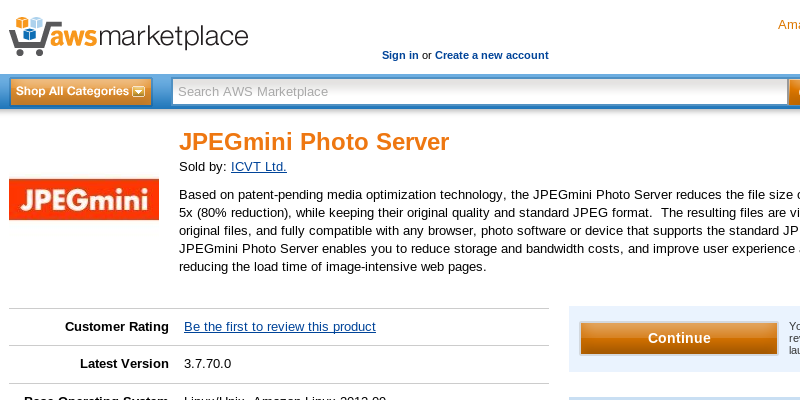The image size is (800, 400).
Task: Click the Search AWS Marketplace field
Action: pyautogui.click(x=480, y=91)
